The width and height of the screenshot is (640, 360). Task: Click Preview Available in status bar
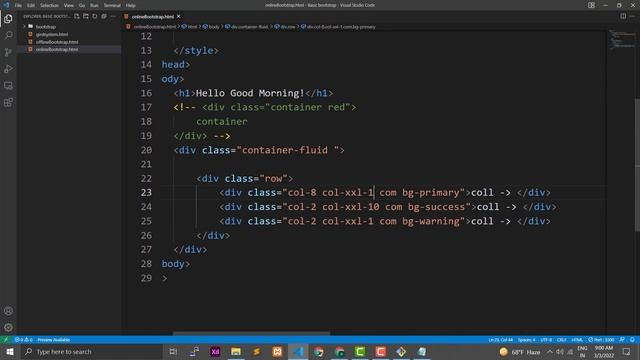53,340
